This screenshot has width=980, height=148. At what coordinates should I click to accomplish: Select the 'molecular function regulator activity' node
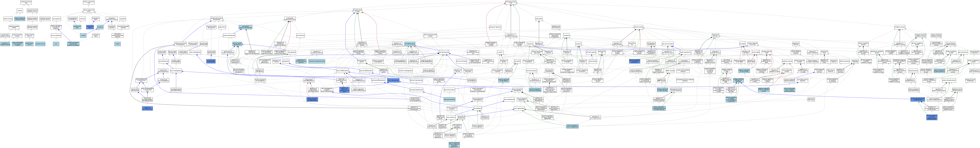tap(32, 10)
